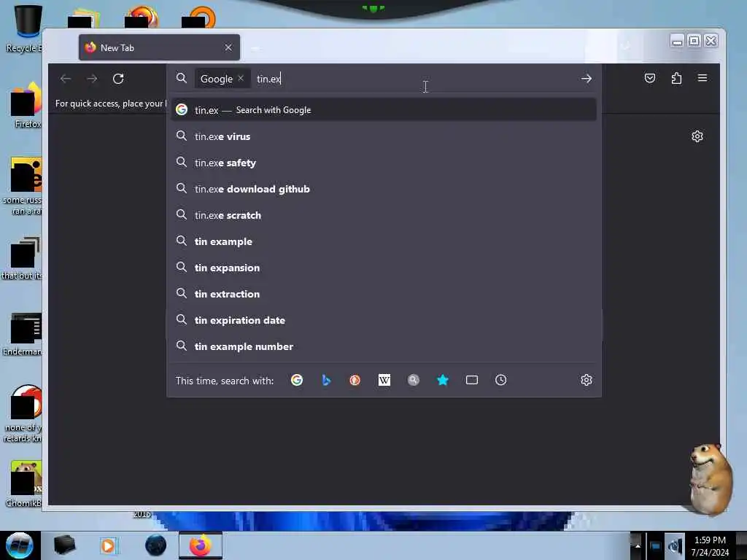Select the Enderman desktop icon
This screenshot has width=747, height=560.
[x=23, y=334]
